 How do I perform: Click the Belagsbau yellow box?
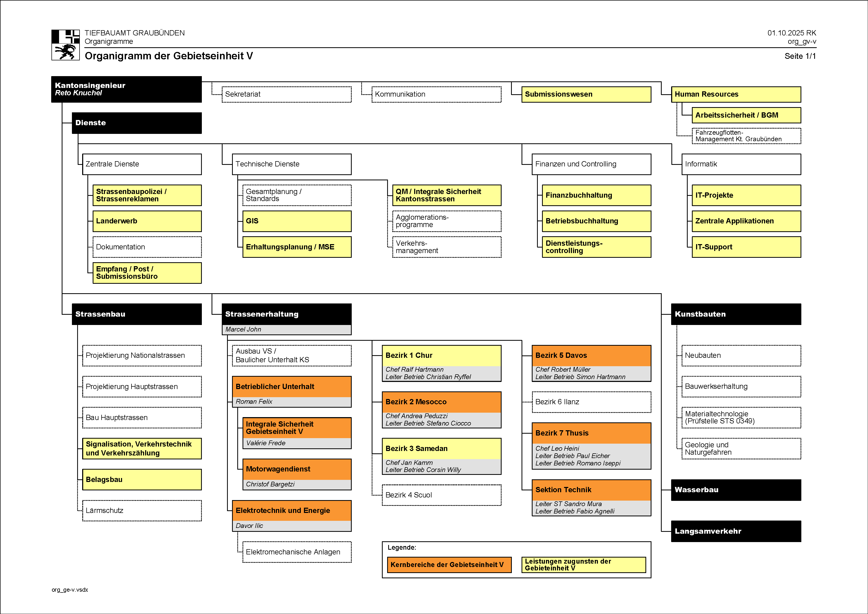[x=142, y=480]
